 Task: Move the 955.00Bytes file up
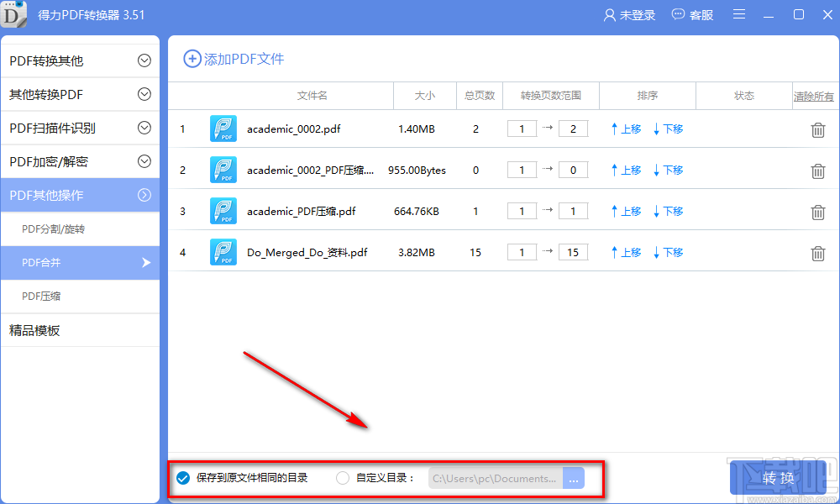[627, 171]
